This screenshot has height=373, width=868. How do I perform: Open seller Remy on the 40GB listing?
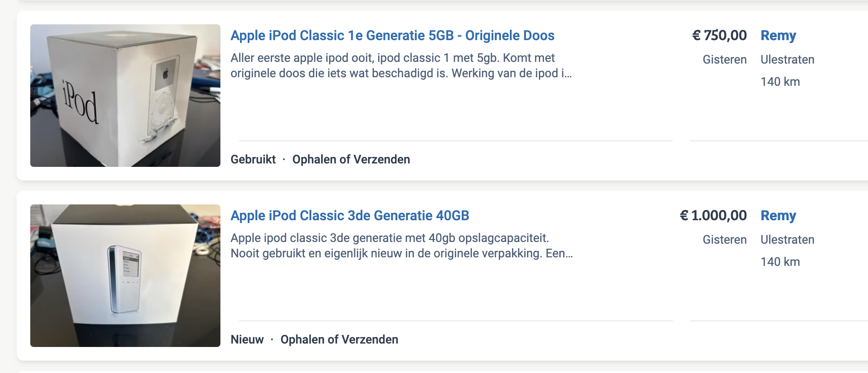click(x=778, y=216)
